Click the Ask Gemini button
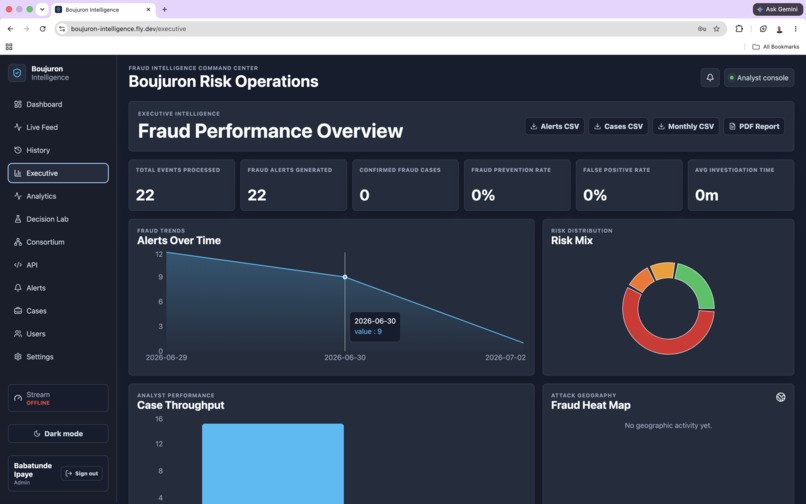Screen dimensions: 806x504 coord(778,9)
